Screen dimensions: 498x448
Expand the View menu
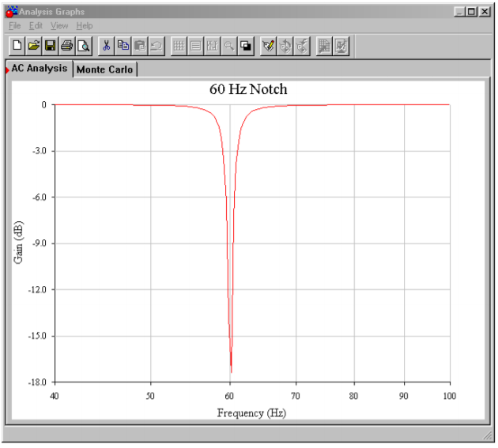click(59, 26)
